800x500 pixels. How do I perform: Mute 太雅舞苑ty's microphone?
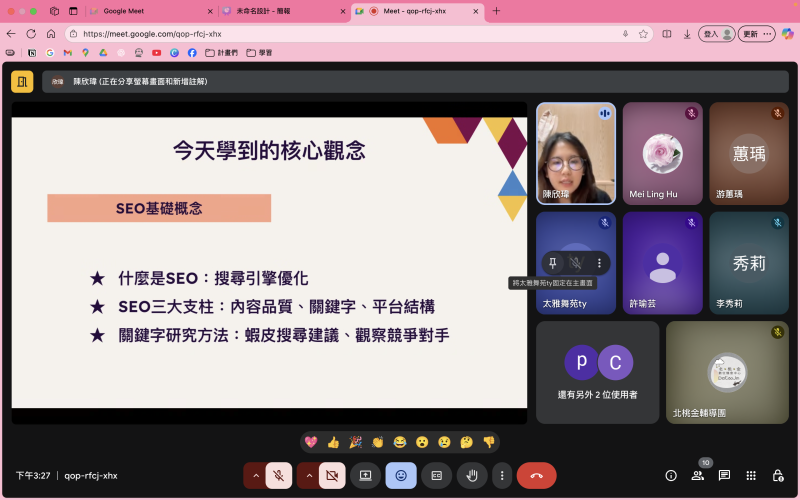pyautogui.click(x=576, y=263)
